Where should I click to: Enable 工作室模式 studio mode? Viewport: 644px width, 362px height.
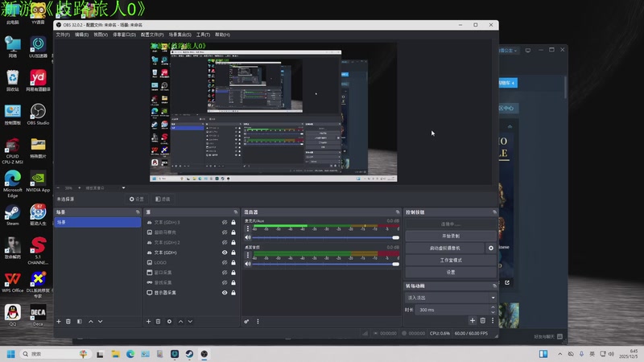tap(451, 260)
